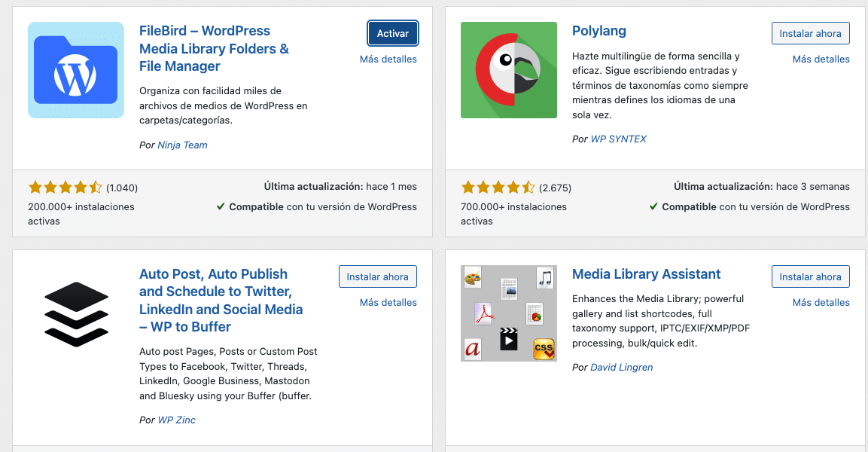
Task: Click the FileBird blue folder plugin icon
Action: [76, 70]
